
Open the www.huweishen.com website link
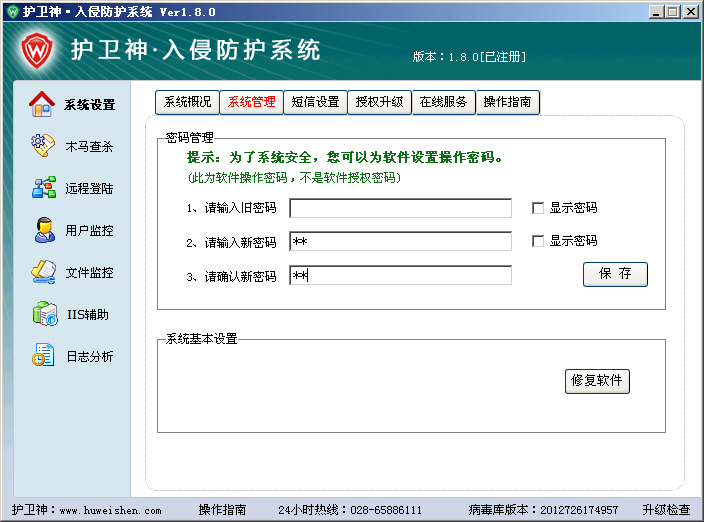110,510
